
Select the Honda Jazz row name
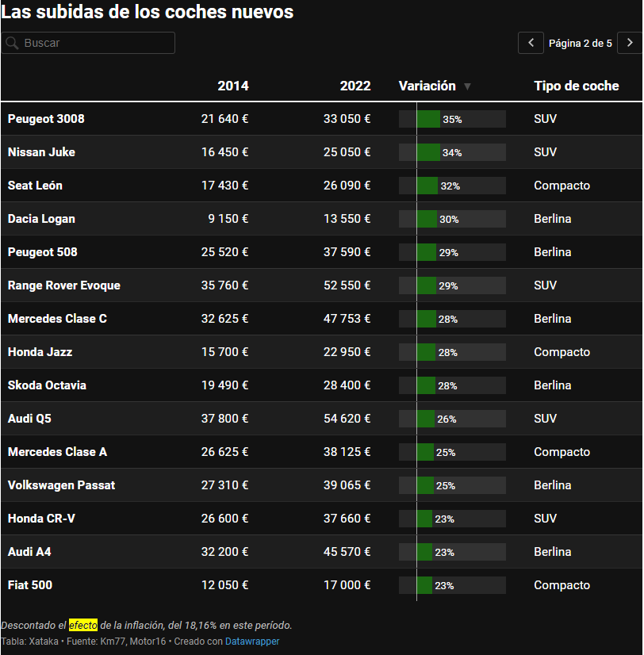(x=40, y=352)
